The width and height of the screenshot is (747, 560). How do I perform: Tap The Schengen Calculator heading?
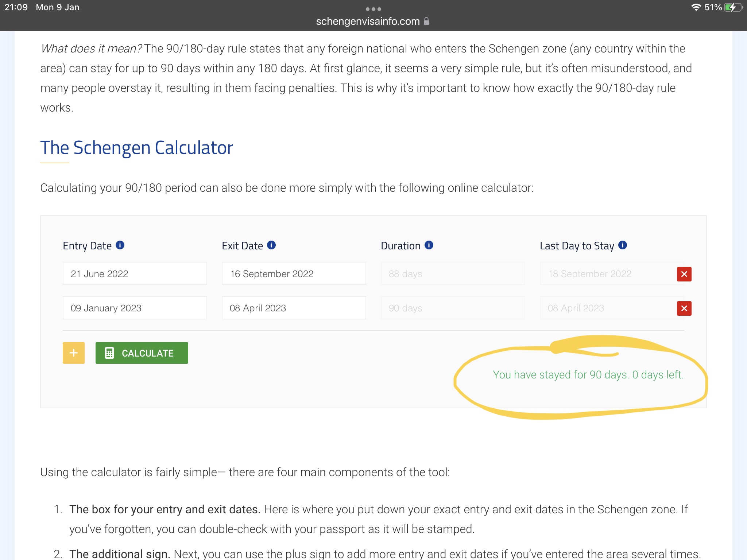pyautogui.click(x=136, y=148)
